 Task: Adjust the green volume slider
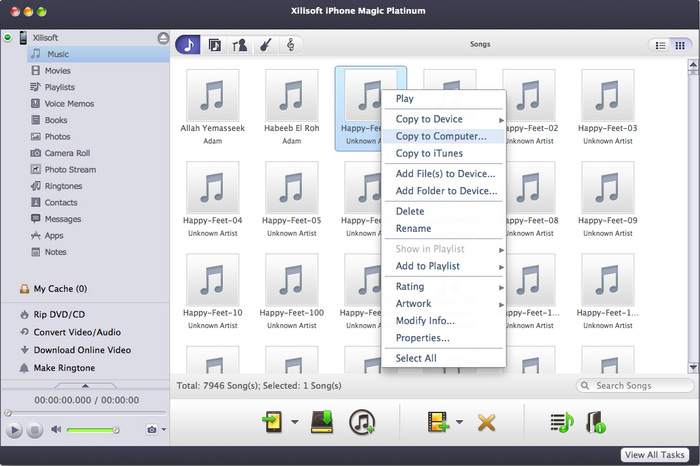tap(93, 430)
